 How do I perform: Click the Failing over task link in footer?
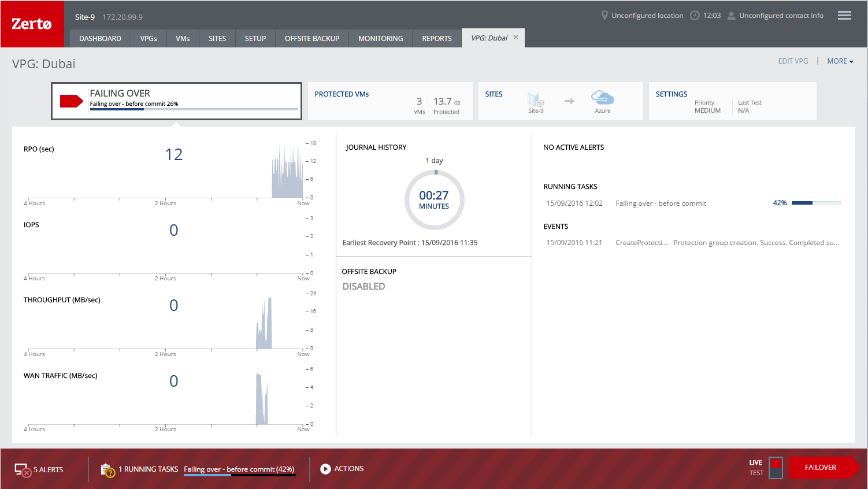(239, 469)
